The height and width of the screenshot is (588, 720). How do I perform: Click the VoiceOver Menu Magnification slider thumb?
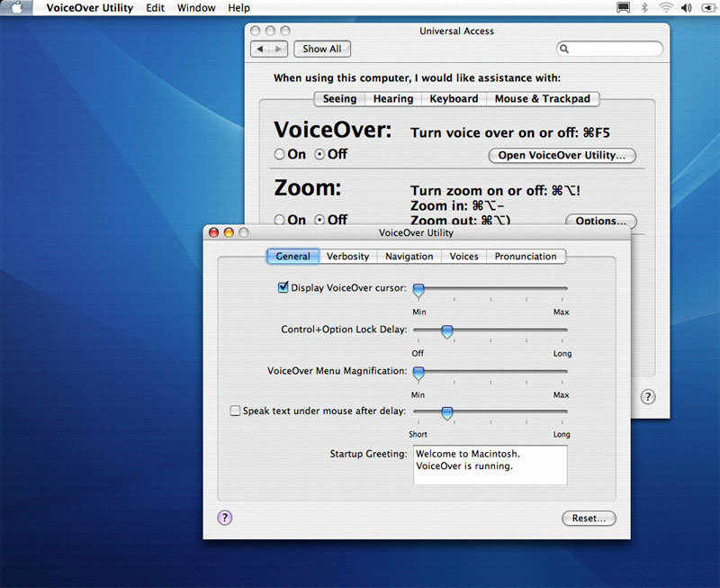tap(418, 373)
